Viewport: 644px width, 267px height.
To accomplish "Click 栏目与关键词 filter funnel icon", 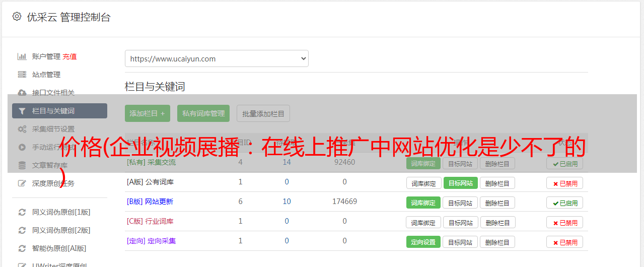I will click(22, 111).
